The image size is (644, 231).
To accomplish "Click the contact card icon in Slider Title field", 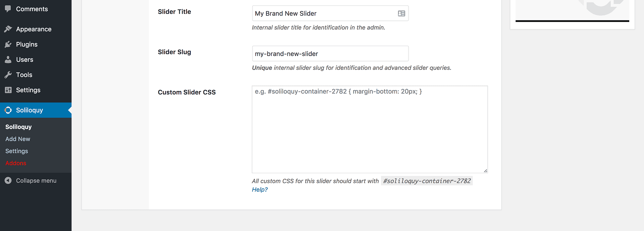I will click(401, 13).
